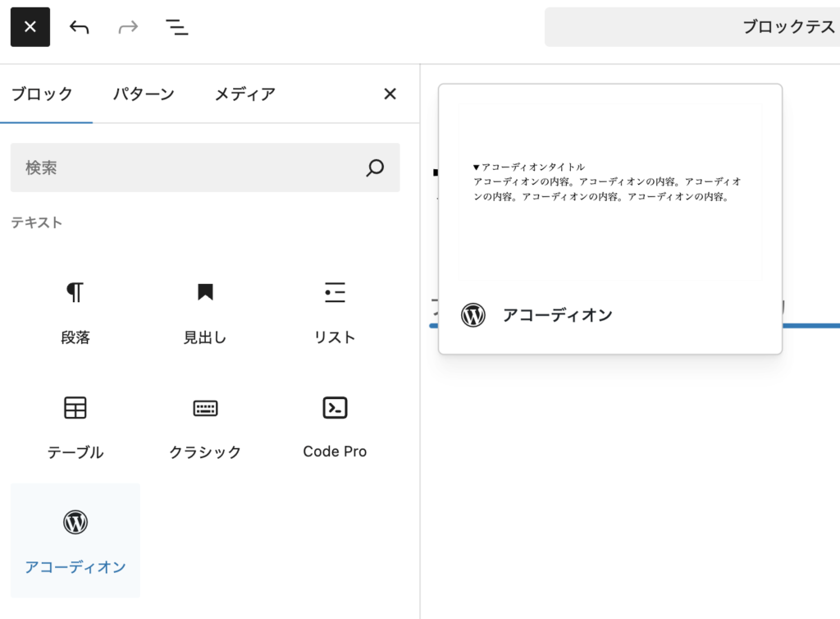This screenshot has height=619, width=840.
Task: Click the WordPress logo in preview popup
Action: [x=473, y=315]
